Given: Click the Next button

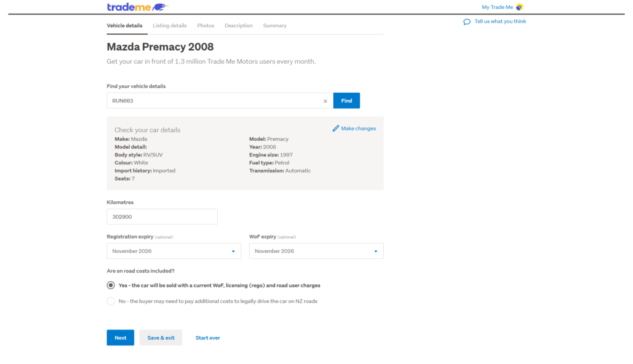Looking at the screenshot, I should (x=121, y=338).
